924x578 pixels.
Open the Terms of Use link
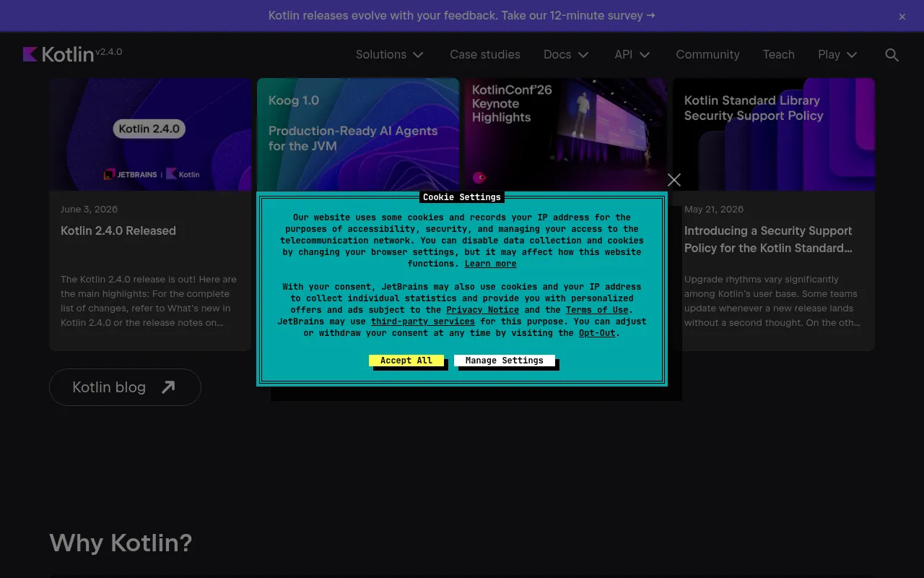coord(597,310)
